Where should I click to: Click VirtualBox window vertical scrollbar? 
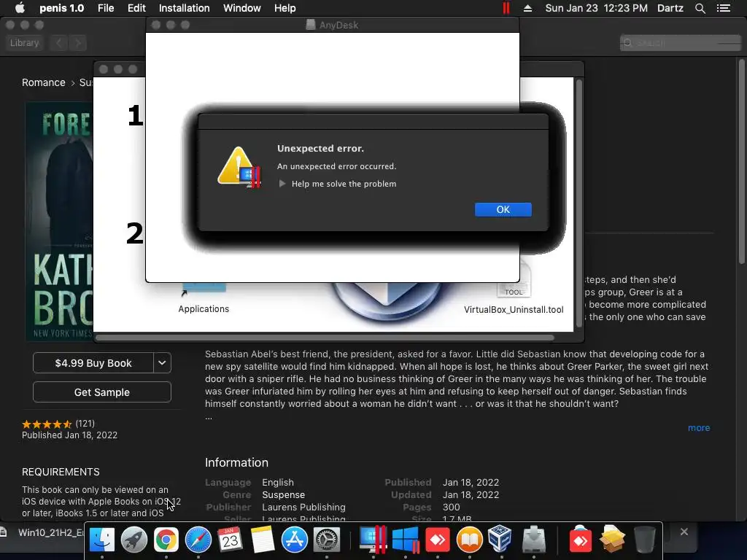pos(578,203)
